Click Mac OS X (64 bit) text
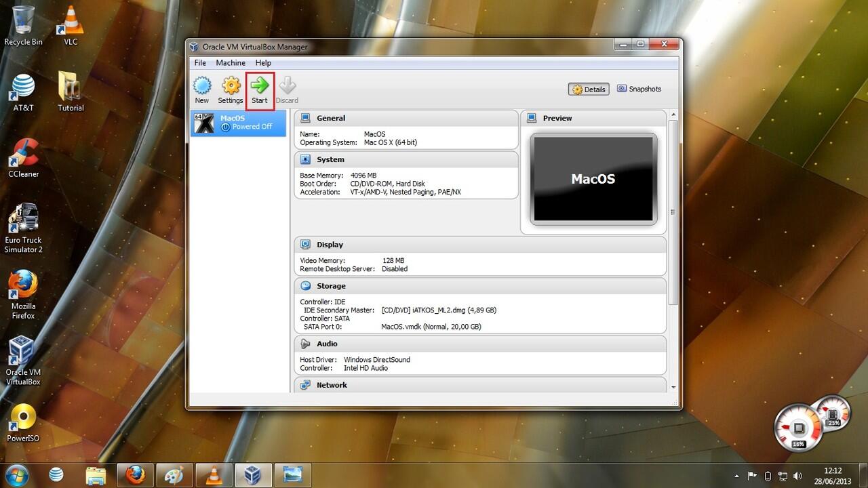Screen dimensions: 868x488 click(391, 142)
